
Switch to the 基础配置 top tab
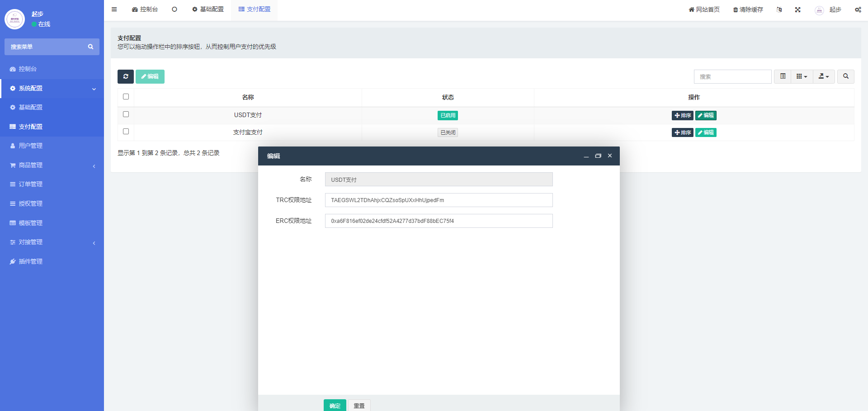pos(208,9)
